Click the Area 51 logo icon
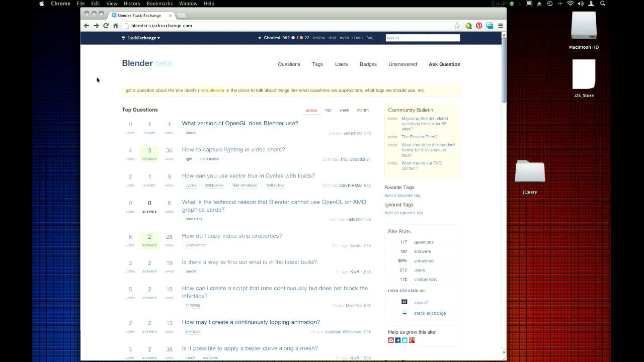Viewport: 644px width, 362px height. pos(404,302)
